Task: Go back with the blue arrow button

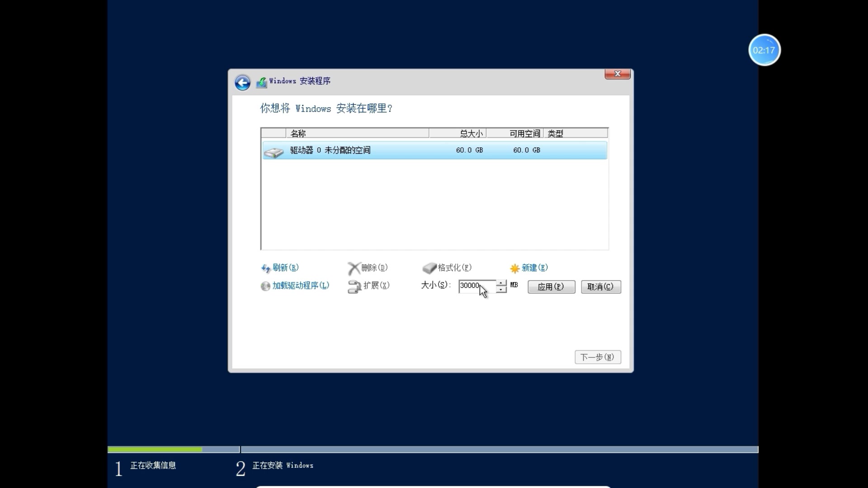Action: click(242, 83)
